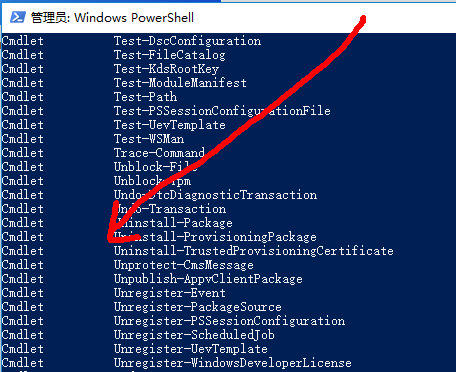Click Unregister-PSSessionConfiguration entry
456x372 pixels.
229,321
